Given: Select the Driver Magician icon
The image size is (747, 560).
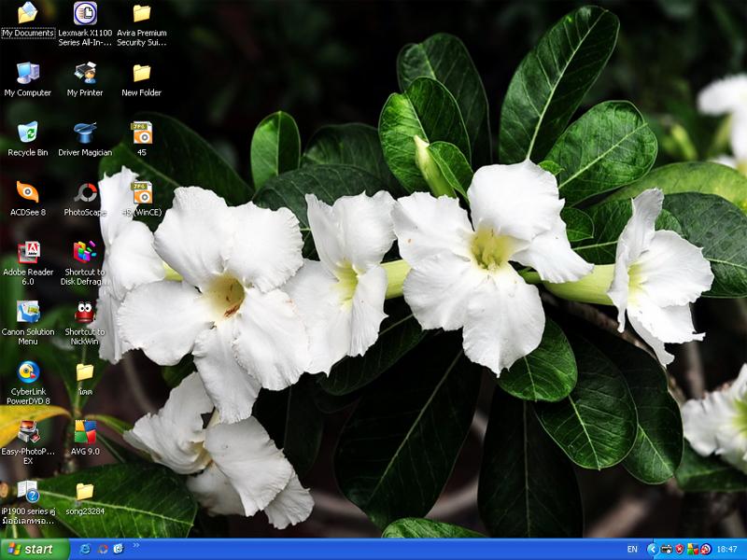Looking at the screenshot, I should pos(85,133).
